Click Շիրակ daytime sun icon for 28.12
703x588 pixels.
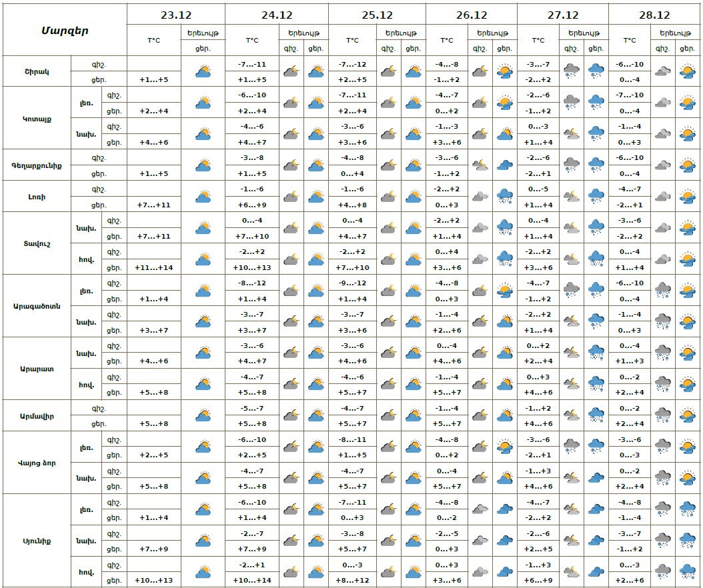(x=687, y=71)
